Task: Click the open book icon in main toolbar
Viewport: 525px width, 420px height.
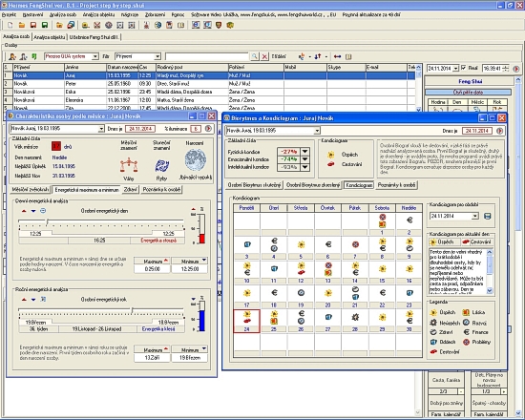Action: tap(180, 25)
